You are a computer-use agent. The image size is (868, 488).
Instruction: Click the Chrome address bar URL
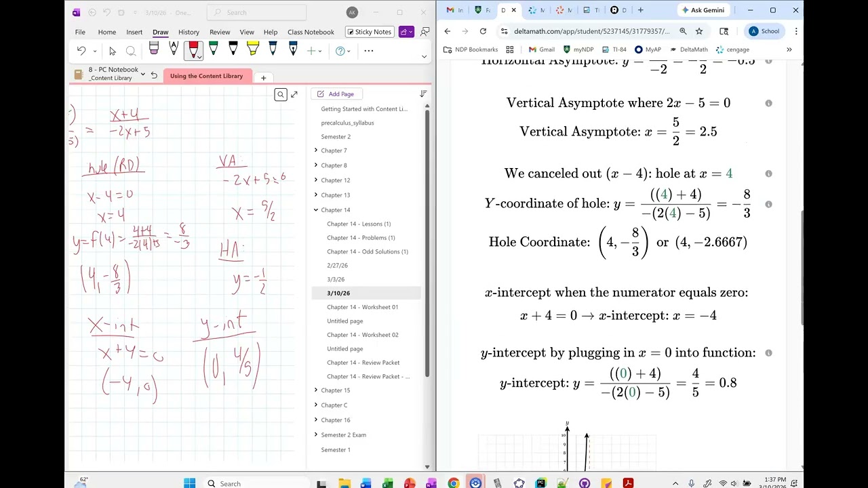pyautogui.click(x=592, y=31)
